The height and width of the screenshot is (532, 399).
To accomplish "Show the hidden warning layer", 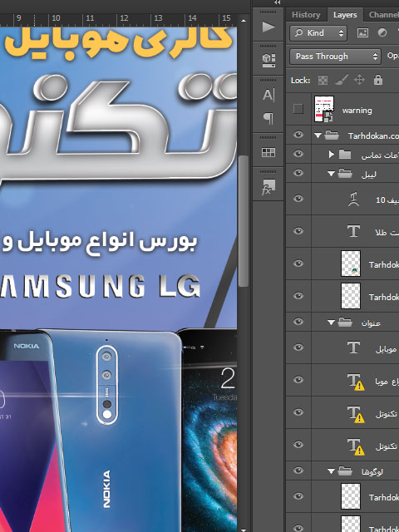I will pyautogui.click(x=298, y=109).
